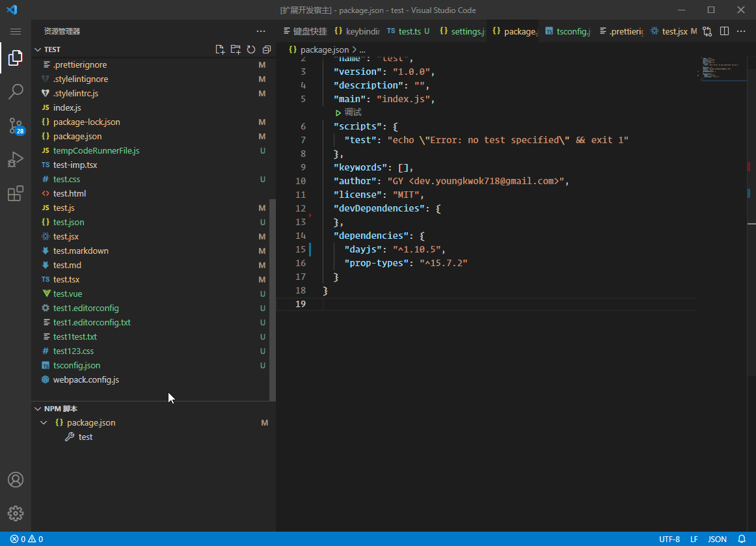The image size is (756, 546).
Task: Switch to the test.ts tab
Action: point(409,31)
